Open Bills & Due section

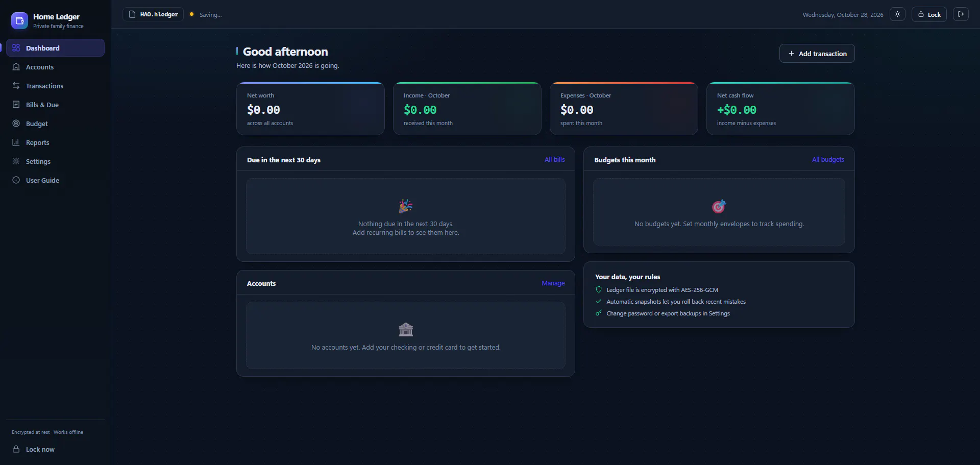pos(55,105)
